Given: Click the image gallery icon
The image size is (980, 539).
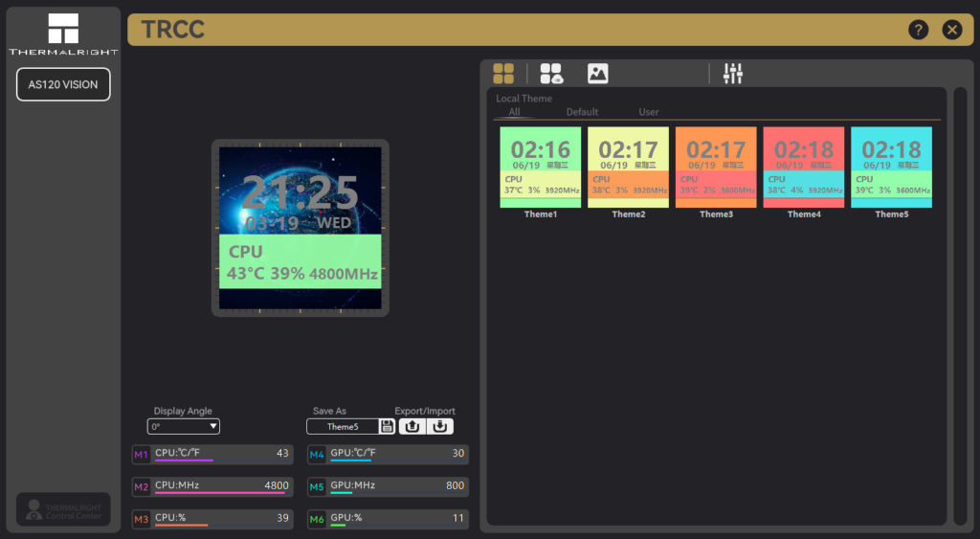Looking at the screenshot, I should click(x=598, y=74).
